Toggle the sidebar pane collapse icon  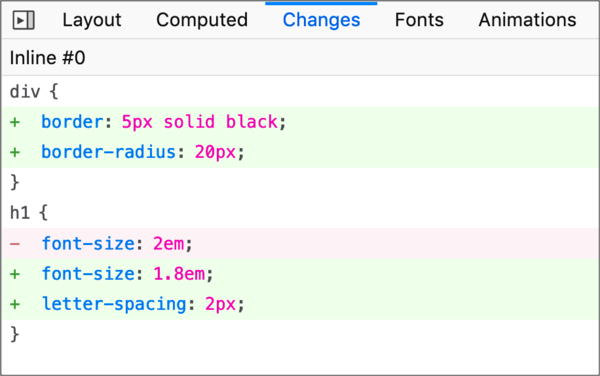pos(24,20)
